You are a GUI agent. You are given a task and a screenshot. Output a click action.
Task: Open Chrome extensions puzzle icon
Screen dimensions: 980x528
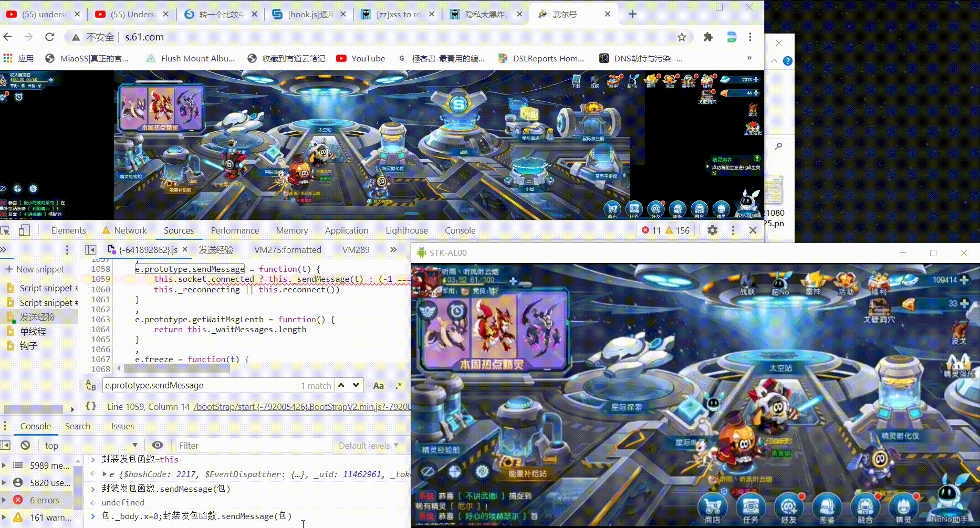coord(708,37)
